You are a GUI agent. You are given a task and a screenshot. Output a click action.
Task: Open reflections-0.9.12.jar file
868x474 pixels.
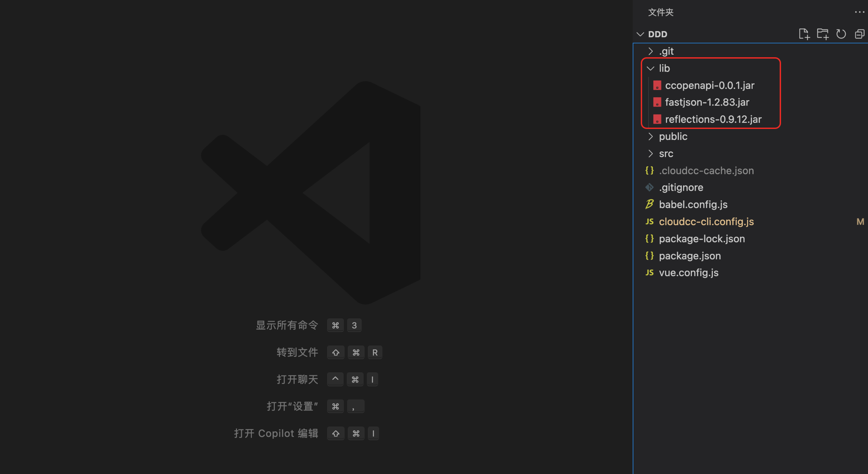pos(713,119)
